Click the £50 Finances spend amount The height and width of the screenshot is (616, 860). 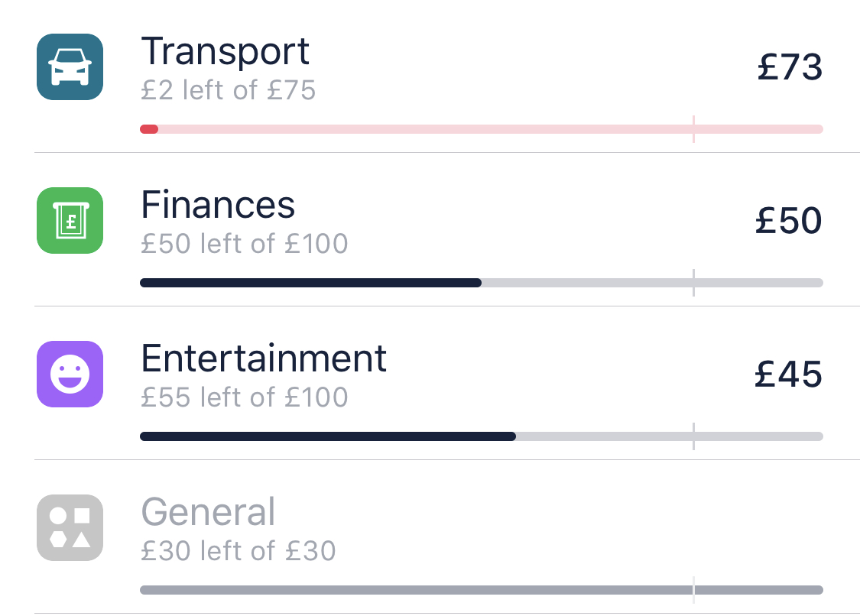coord(788,221)
